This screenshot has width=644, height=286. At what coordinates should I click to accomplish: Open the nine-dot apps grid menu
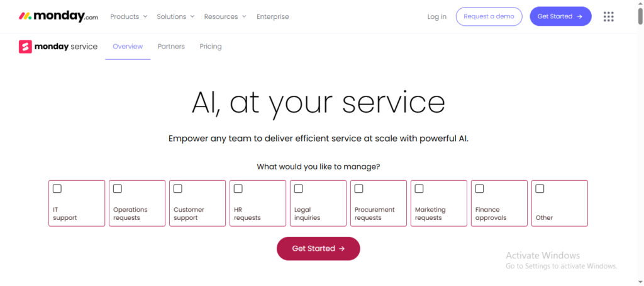(x=608, y=16)
